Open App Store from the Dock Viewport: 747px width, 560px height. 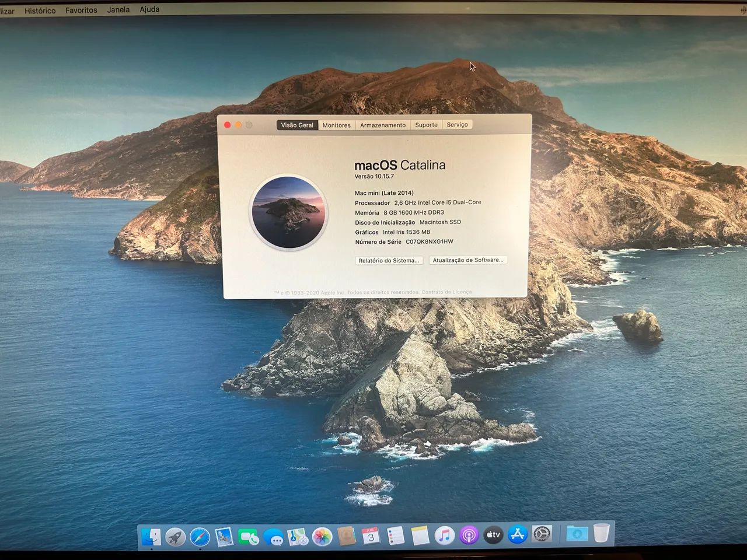tap(518, 534)
